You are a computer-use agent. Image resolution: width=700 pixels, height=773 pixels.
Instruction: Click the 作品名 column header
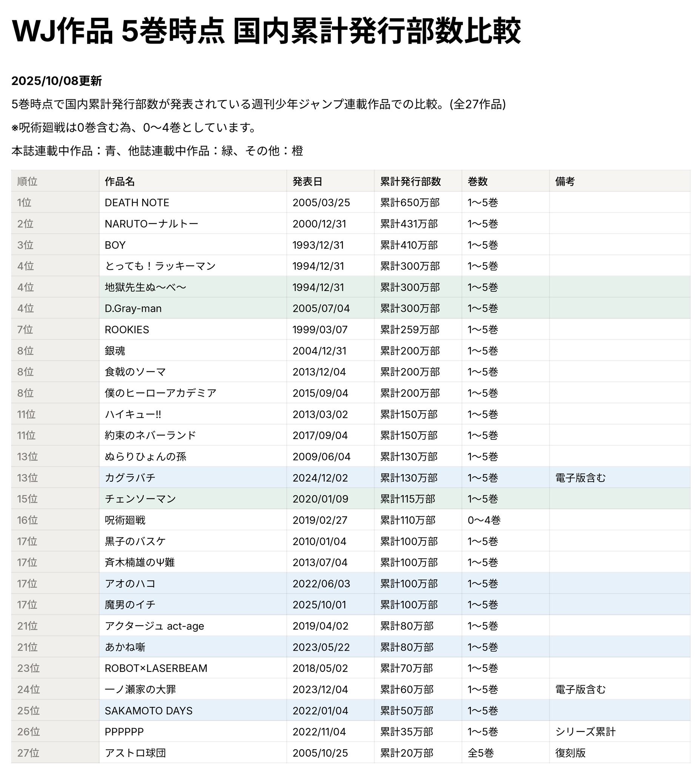point(120,182)
